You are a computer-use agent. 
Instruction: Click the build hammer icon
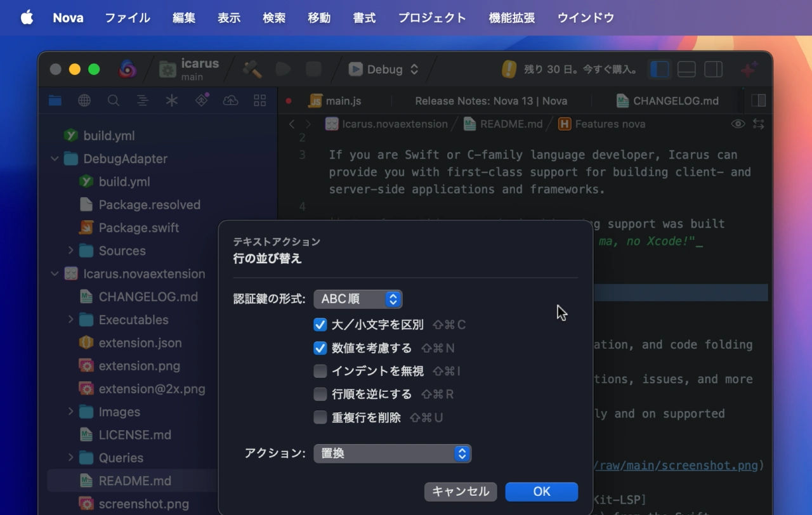[251, 68]
